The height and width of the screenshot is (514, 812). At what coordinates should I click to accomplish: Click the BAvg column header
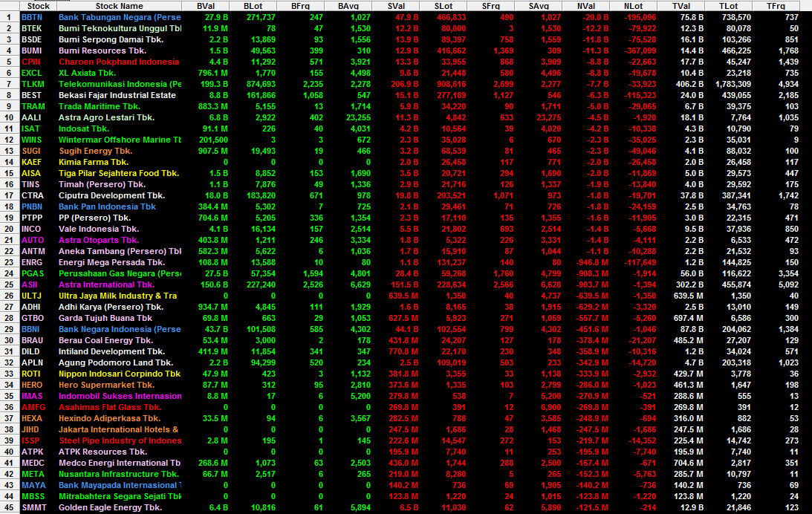(348, 6)
